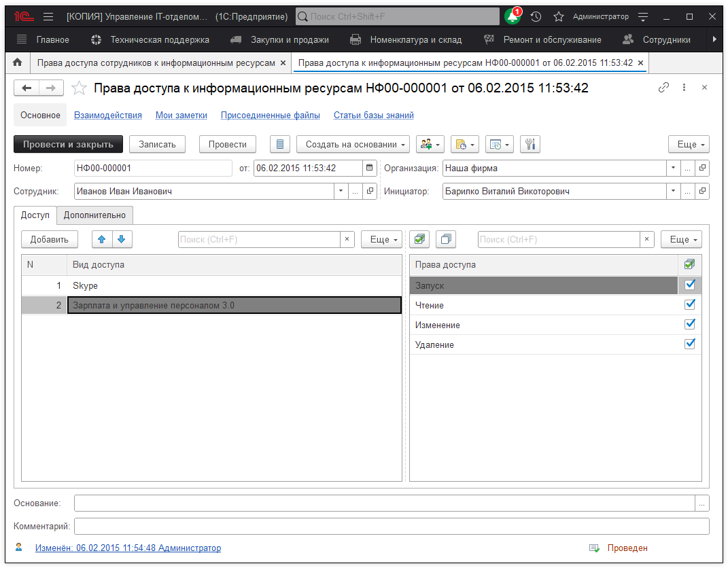Toggle the Удаление checkbox
Screen dimensions: 728x568
[690, 344]
